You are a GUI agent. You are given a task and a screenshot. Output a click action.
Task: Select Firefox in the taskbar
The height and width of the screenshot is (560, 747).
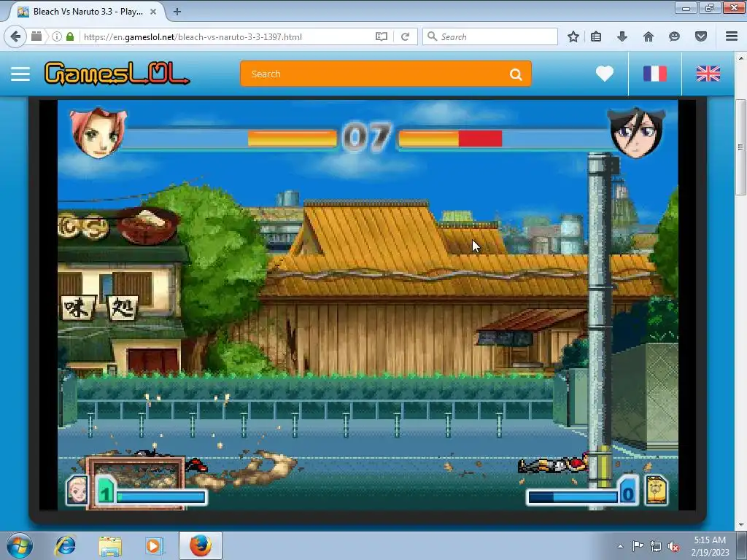click(201, 545)
